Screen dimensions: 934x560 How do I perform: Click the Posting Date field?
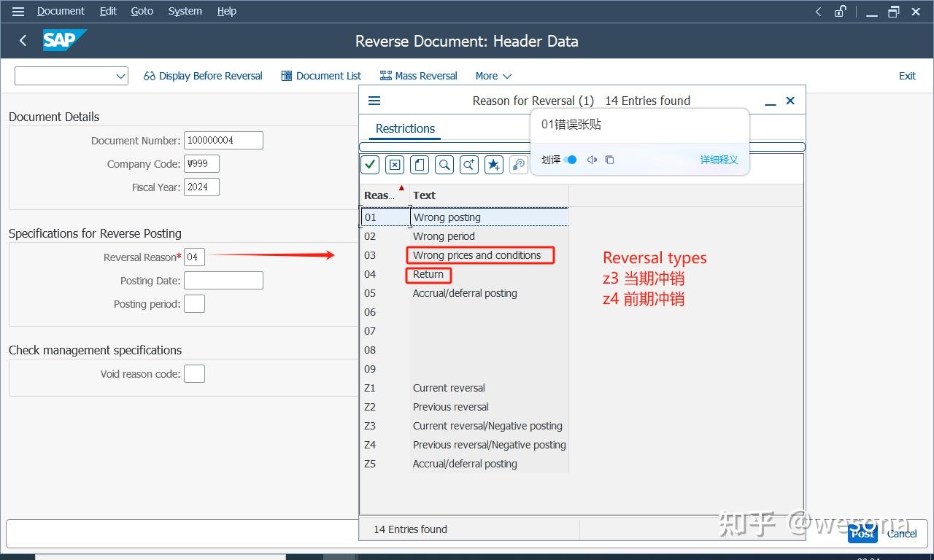coord(223,280)
